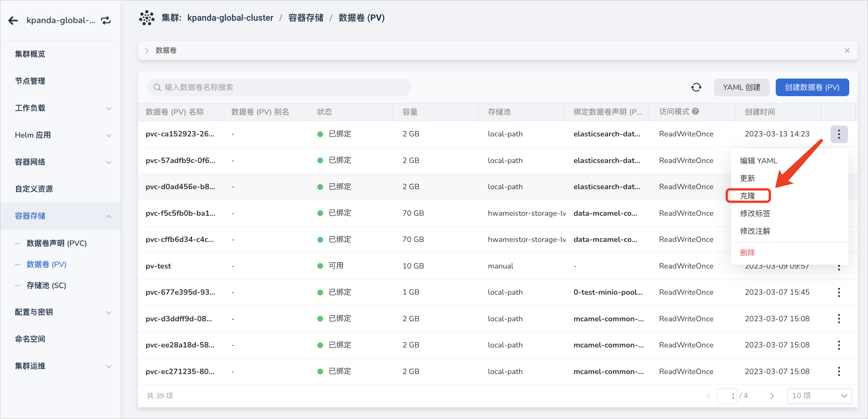
Task: Open actions menu for pvc-d3ddff9d row
Action: (x=839, y=319)
